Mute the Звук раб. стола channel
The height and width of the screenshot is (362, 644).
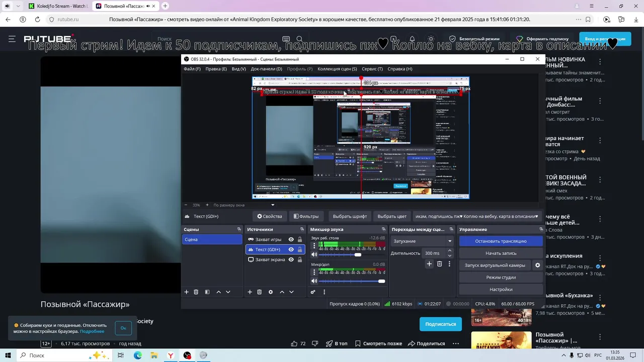point(314,254)
